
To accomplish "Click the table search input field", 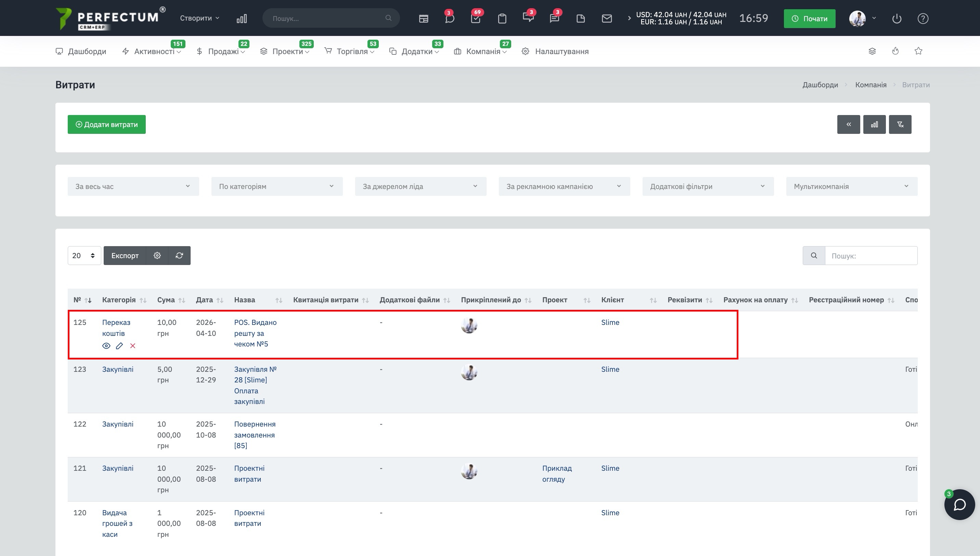I will click(x=871, y=256).
